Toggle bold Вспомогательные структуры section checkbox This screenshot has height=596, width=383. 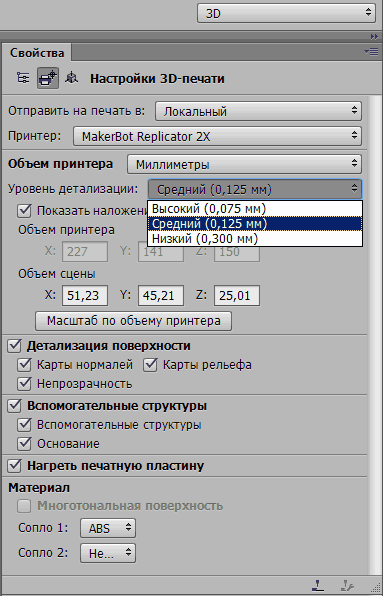tap(14, 406)
